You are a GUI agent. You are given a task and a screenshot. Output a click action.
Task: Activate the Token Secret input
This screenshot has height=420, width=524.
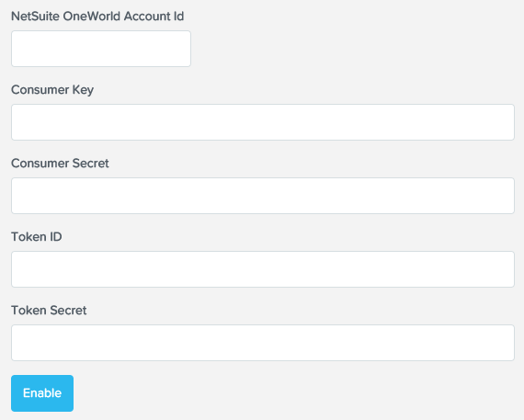[263, 343]
